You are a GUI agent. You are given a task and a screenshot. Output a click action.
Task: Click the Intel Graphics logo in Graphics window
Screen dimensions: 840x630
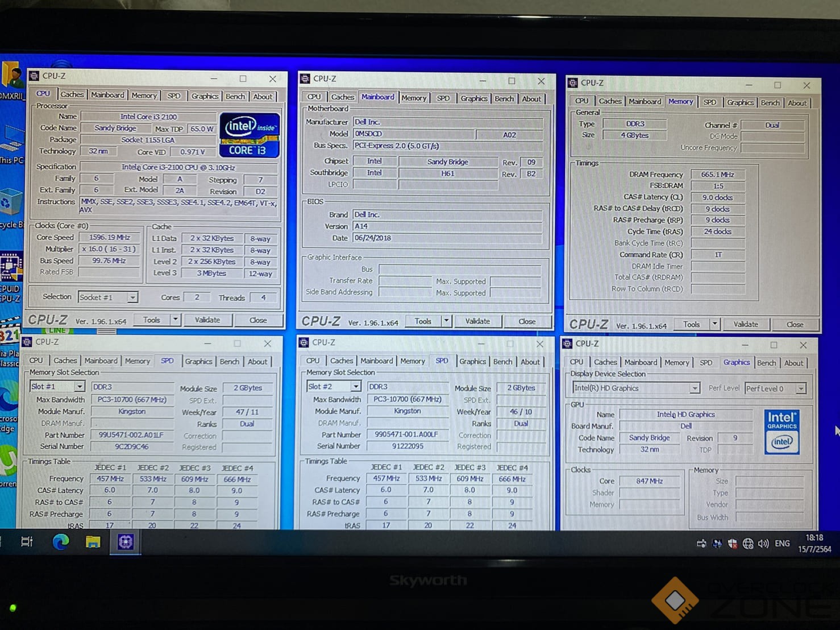[782, 432]
